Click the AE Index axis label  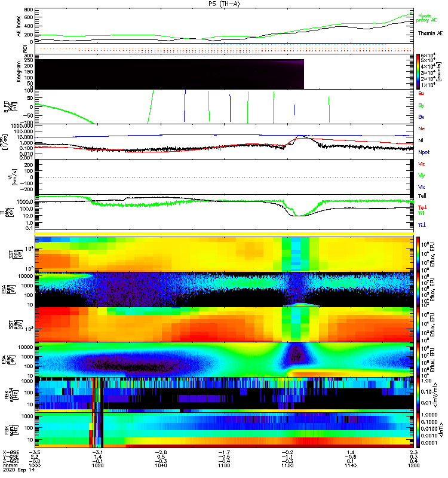point(19,26)
